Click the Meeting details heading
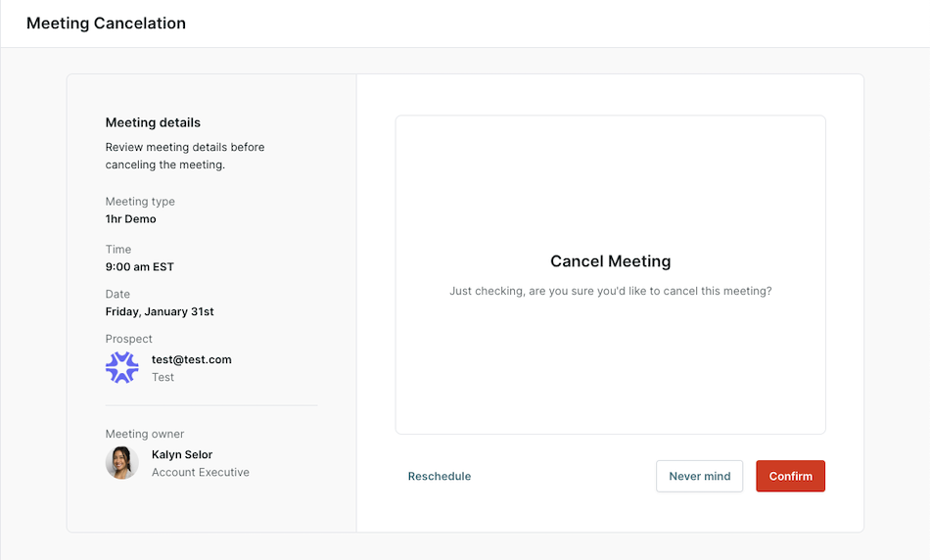The width and height of the screenshot is (930, 560). 153,122
